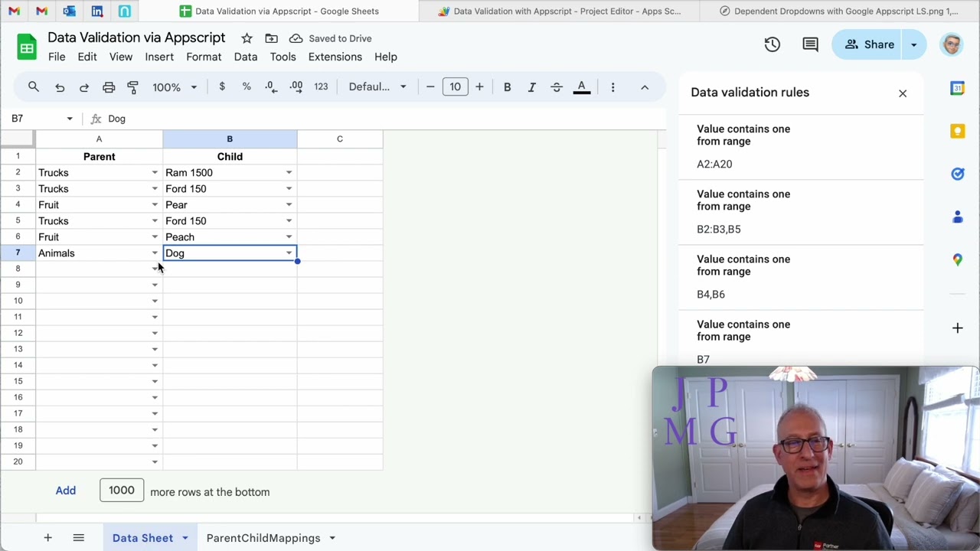This screenshot has height=551, width=980.
Task: Open the Data menu
Action: click(x=246, y=57)
